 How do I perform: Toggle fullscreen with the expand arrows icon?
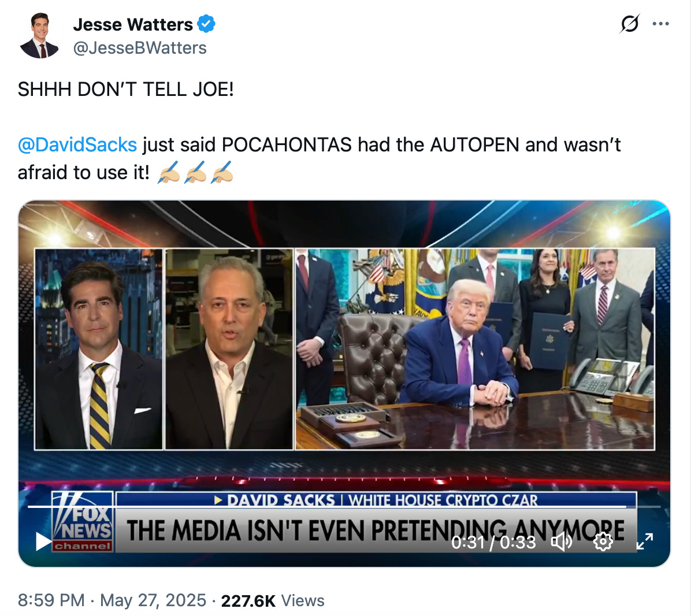[644, 541]
